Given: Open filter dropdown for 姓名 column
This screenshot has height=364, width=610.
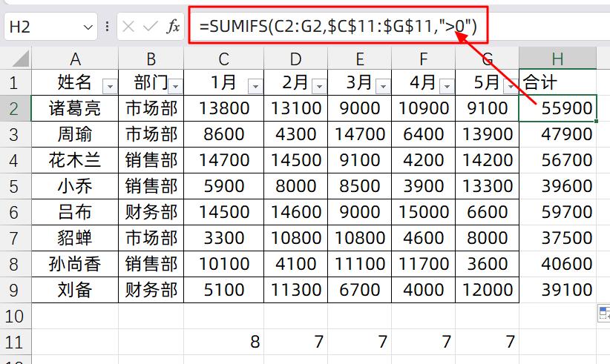Looking at the screenshot, I should coord(110,86).
